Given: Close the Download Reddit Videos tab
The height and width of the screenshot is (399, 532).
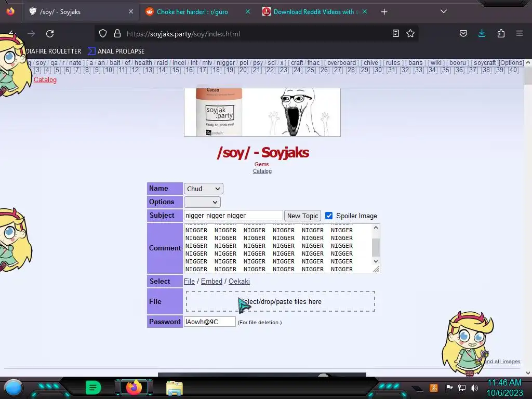Looking at the screenshot, I should (365, 11).
